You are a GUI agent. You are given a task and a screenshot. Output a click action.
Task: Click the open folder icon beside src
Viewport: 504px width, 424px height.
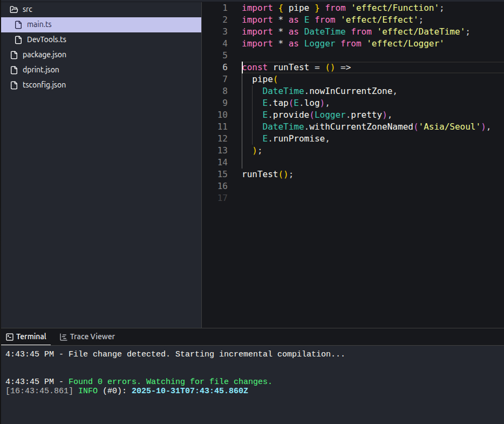click(x=14, y=10)
